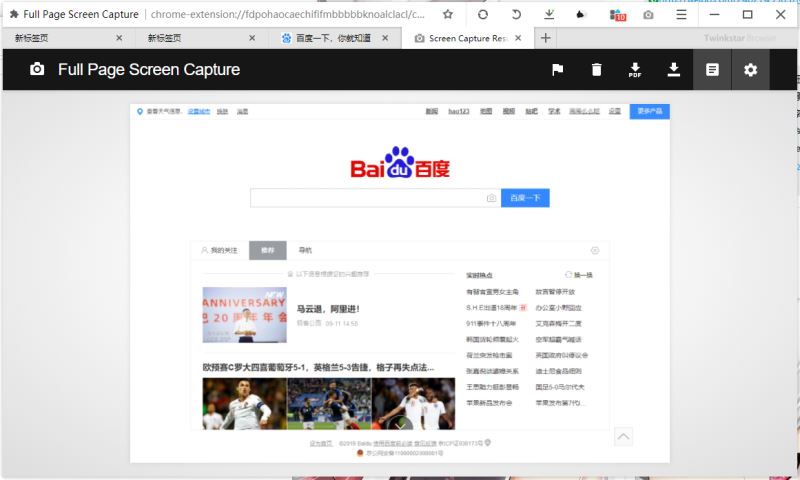Open the extension settings gear
800x480 pixels.
tap(751, 70)
